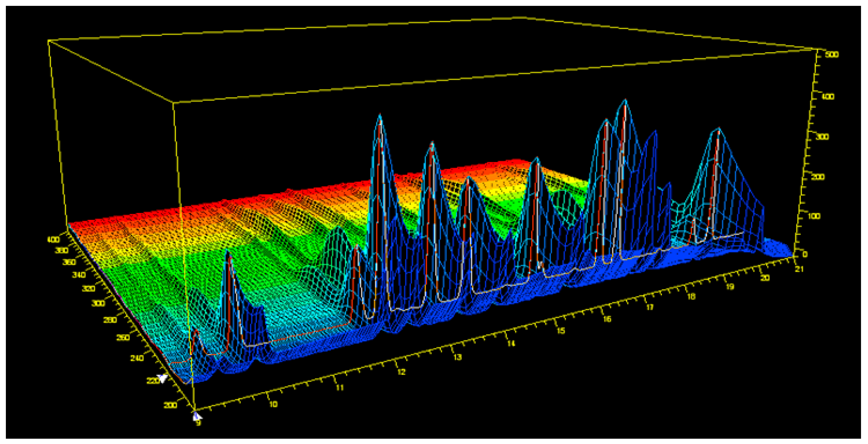
Task: Click the 17 tick label on time axis
Action: pyautogui.click(x=649, y=307)
